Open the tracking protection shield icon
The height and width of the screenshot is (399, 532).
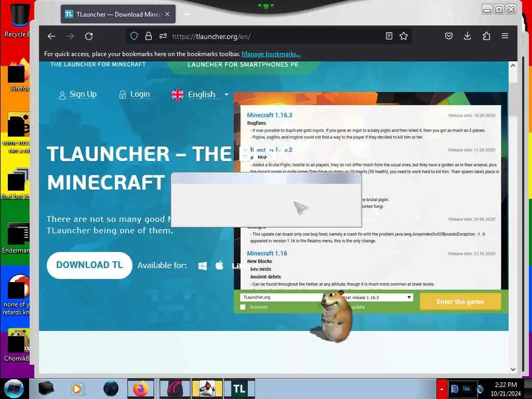click(x=134, y=36)
